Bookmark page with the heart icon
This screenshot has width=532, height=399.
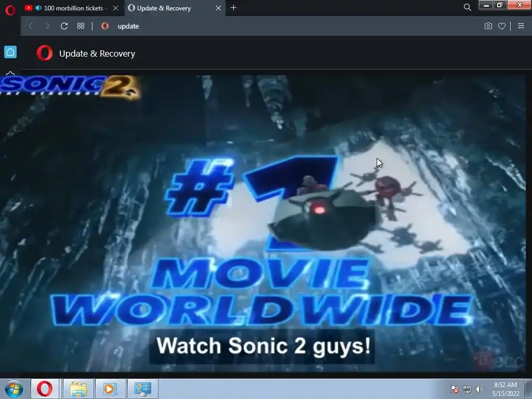(502, 26)
